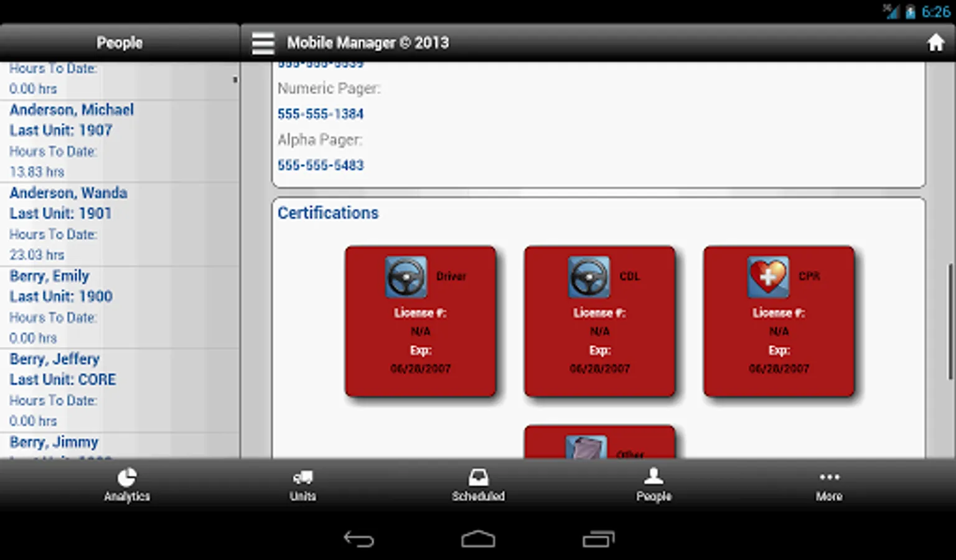
Task: Open the CDL certification card expiry date
Action: pos(599,368)
